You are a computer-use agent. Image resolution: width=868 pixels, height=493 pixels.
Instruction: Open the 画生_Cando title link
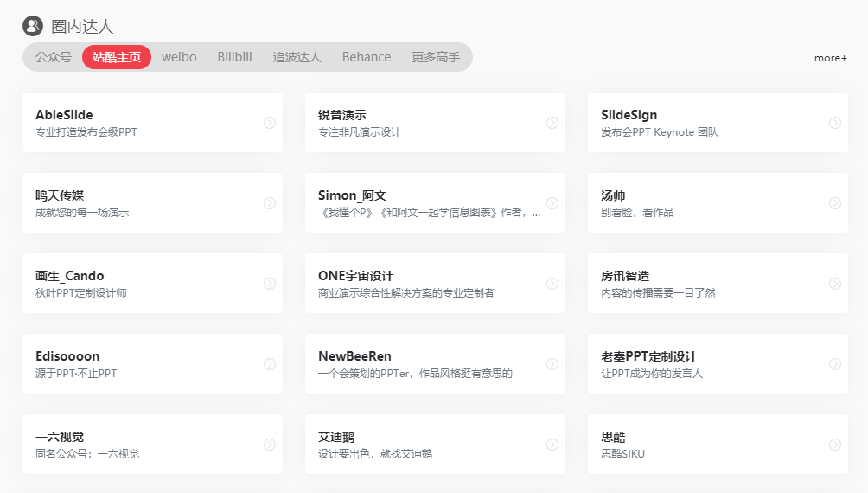pyautogui.click(x=70, y=276)
